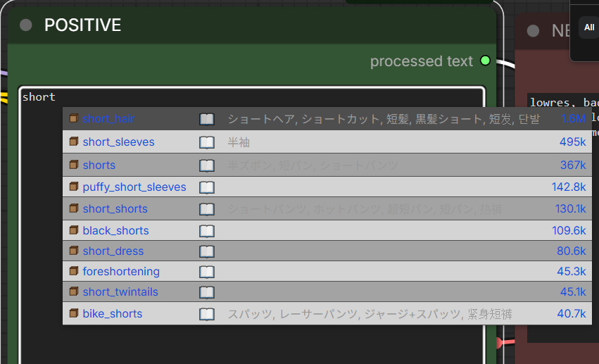This screenshot has height=364, width=599.
Task: Open wiki book icon for black_shorts
Action: 207,231
